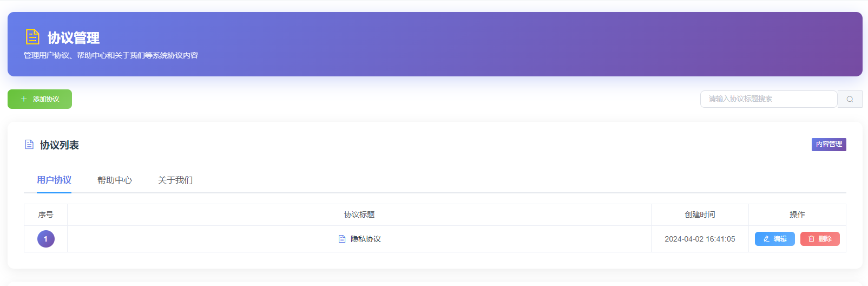
Task: Click the 序号 column header
Action: tap(45, 215)
